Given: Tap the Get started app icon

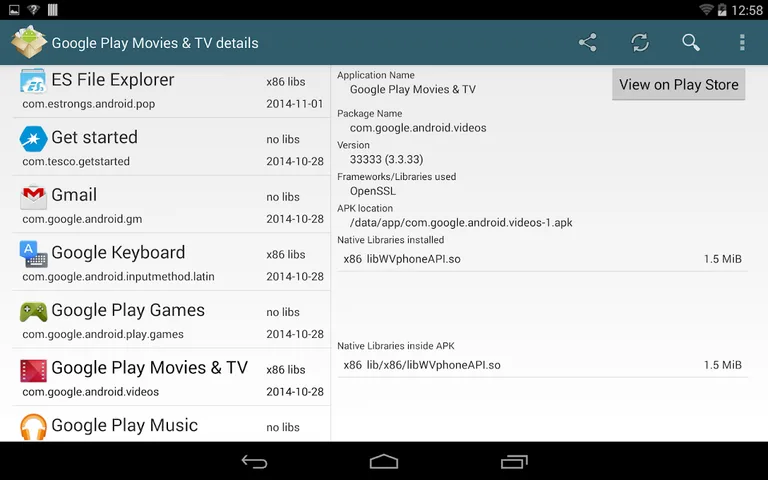Looking at the screenshot, I should tap(33, 139).
